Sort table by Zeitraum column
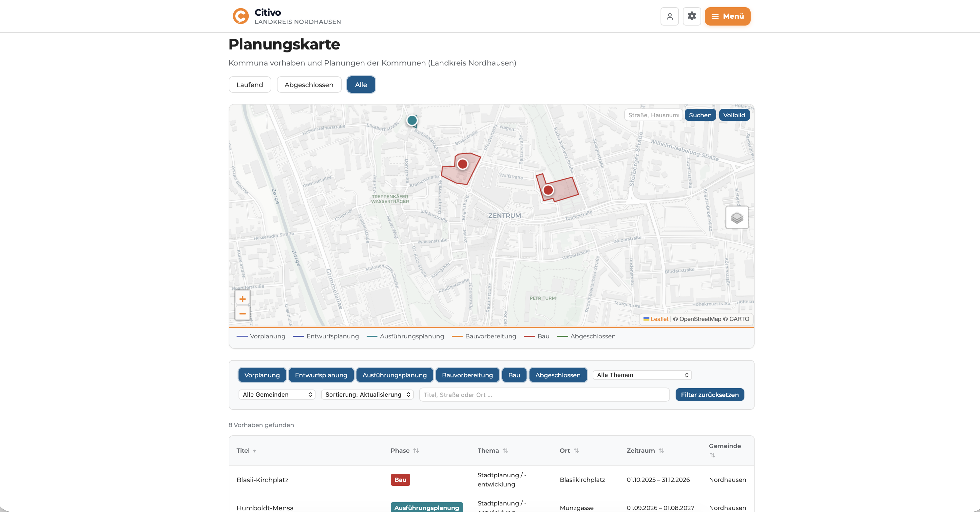Viewport: 980px width, 512px height. point(645,450)
